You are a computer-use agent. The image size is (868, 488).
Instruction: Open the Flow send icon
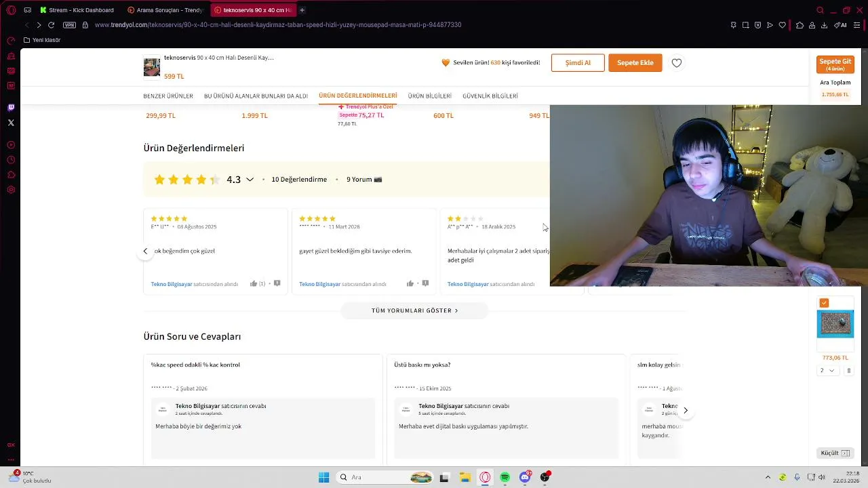point(770,25)
